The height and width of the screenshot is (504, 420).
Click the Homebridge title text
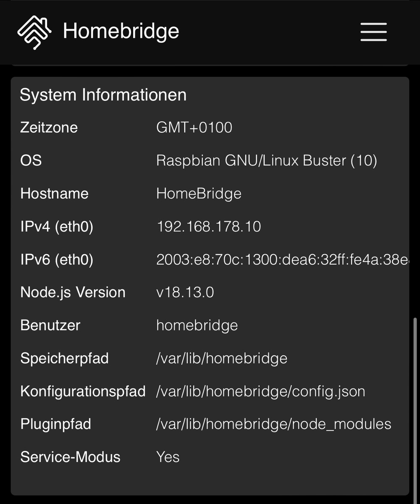[x=121, y=31]
